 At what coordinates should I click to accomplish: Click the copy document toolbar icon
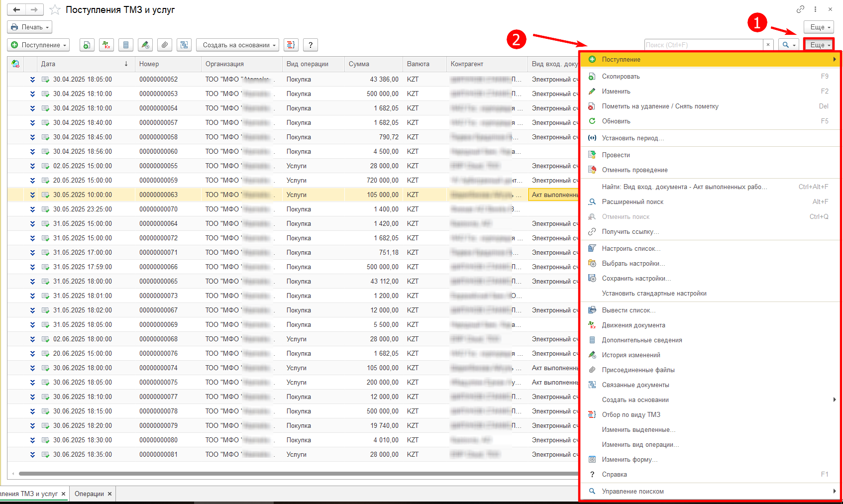click(x=87, y=45)
